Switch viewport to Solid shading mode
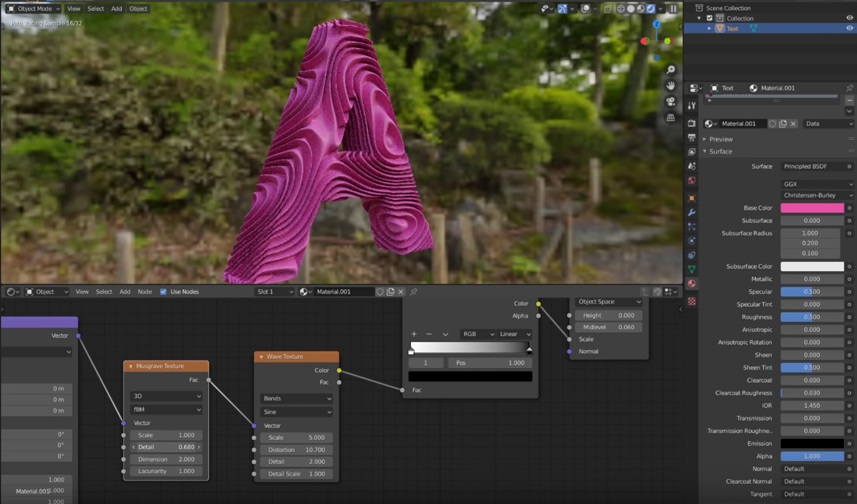The image size is (857, 504). coord(631,9)
